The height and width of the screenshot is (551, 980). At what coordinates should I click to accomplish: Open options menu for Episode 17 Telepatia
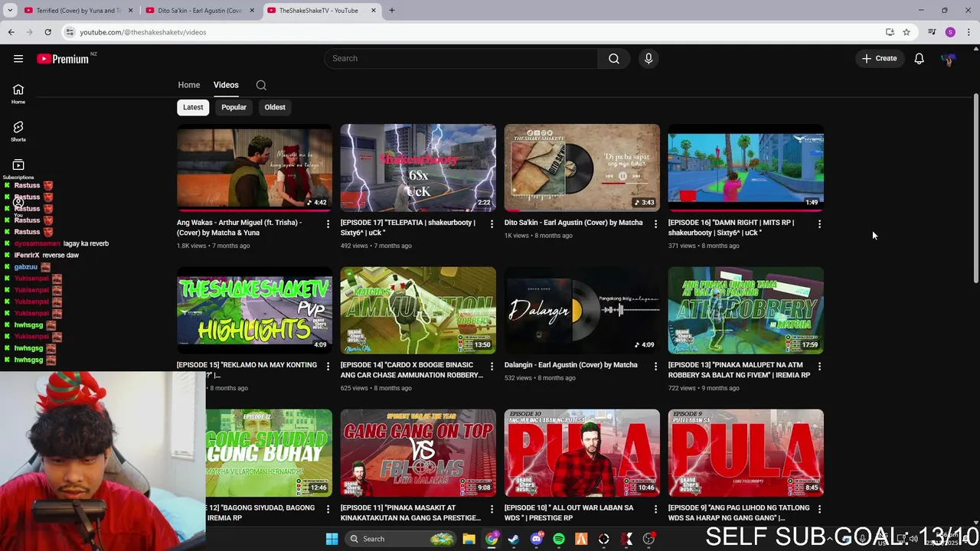(492, 224)
